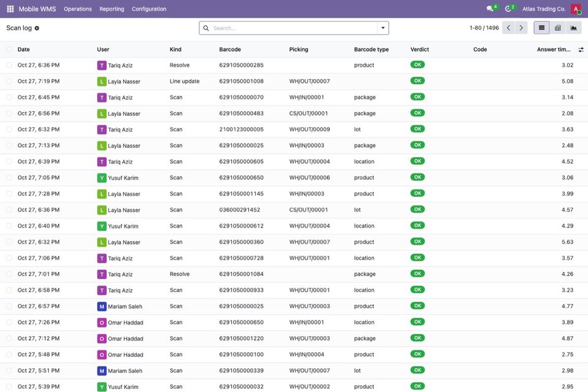This screenshot has height=392, width=588.
Task: Click barcode 6291050000612 cell
Action: (242, 226)
